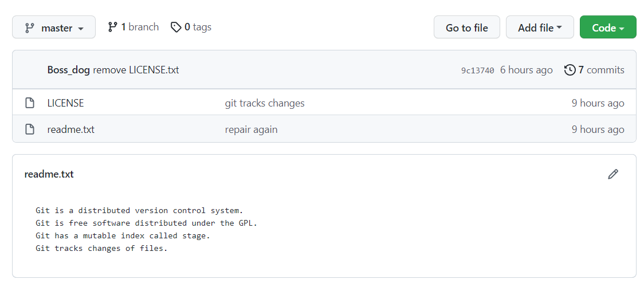644x287 pixels.
Task: Open the 'git tracks changes' commit link
Action: click(265, 103)
